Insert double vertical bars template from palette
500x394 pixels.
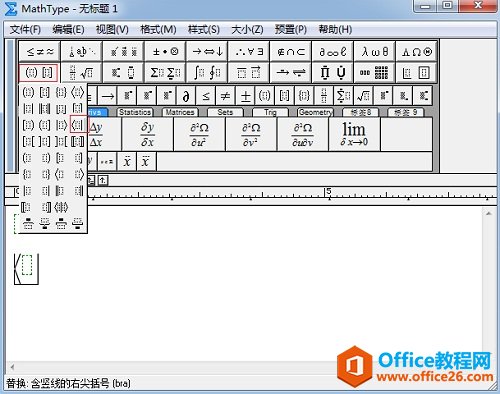tap(45, 109)
